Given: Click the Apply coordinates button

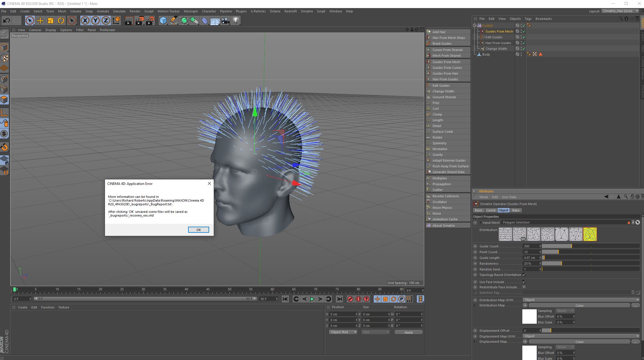Looking at the screenshot, I should coord(408,332).
